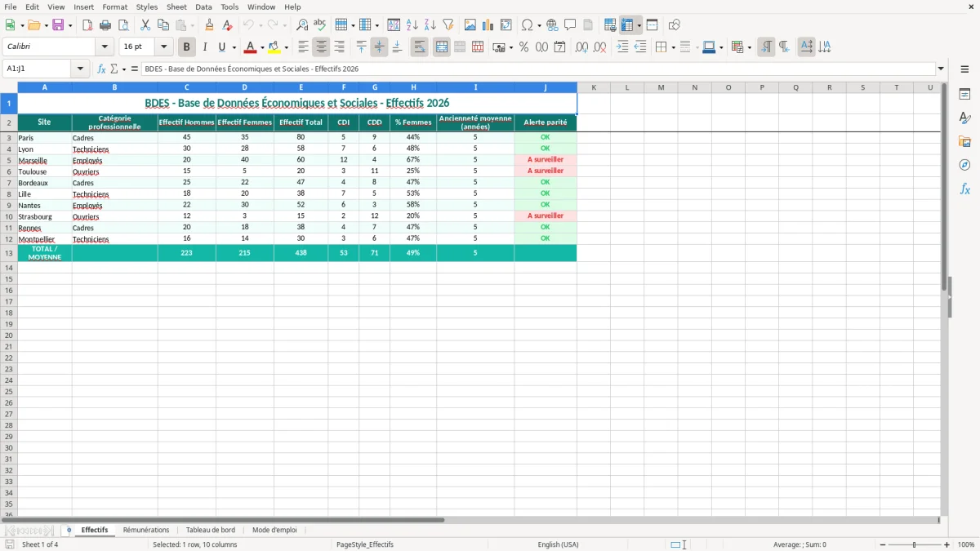Open Font Color dropdown arrow
This screenshot has width=980, height=551.
[x=262, y=47]
